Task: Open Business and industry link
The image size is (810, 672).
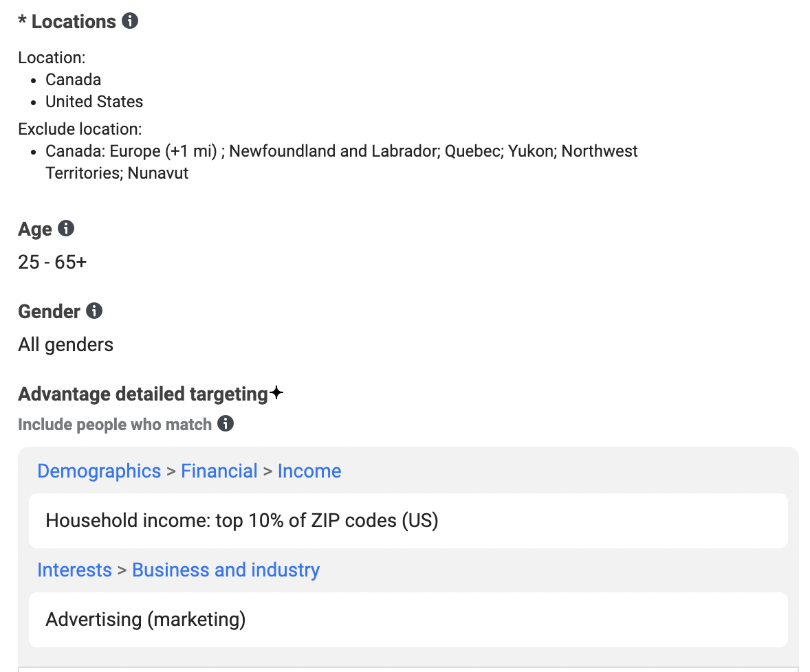Action: pos(226,570)
